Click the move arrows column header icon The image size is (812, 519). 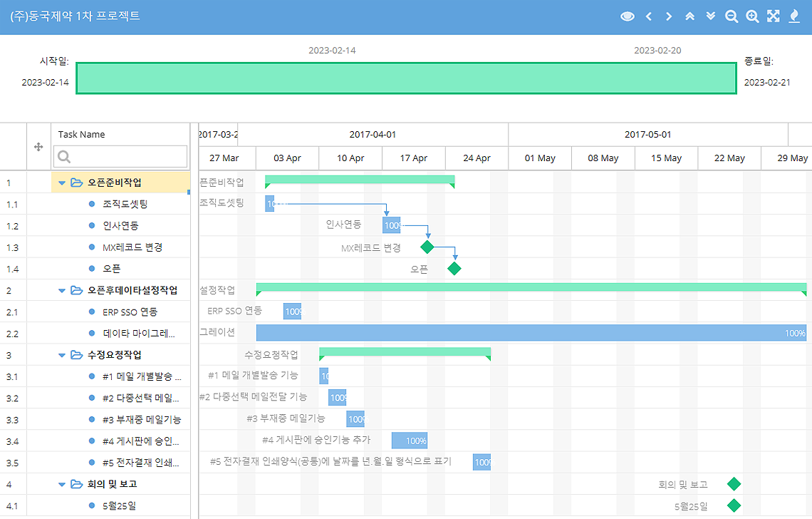pos(38,147)
